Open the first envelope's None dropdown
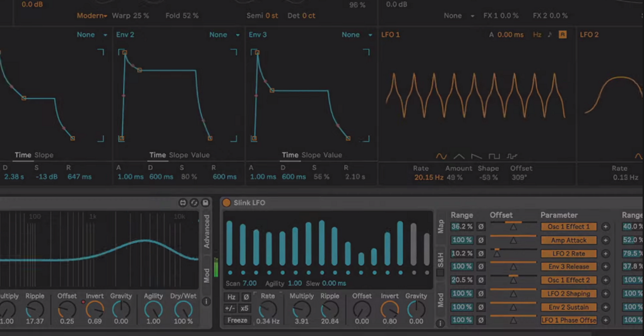This screenshot has width=644, height=336. tap(92, 35)
